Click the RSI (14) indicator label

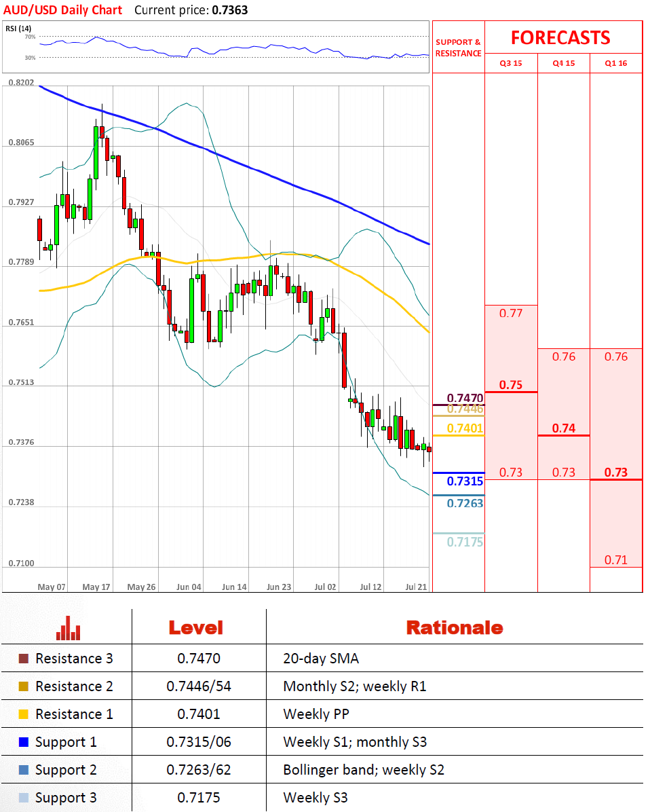pos(18,28)
